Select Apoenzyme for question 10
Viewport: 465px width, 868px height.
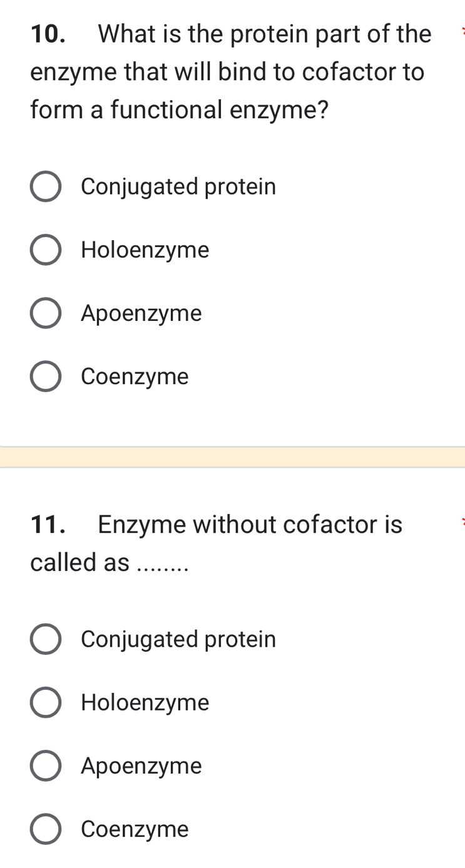pos(45,313)
